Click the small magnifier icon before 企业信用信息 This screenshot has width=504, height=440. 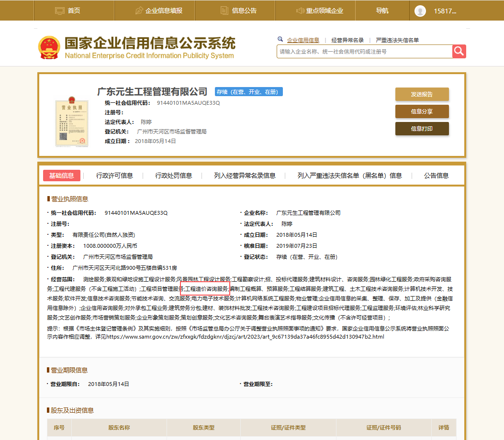click(x=280, y=39)
